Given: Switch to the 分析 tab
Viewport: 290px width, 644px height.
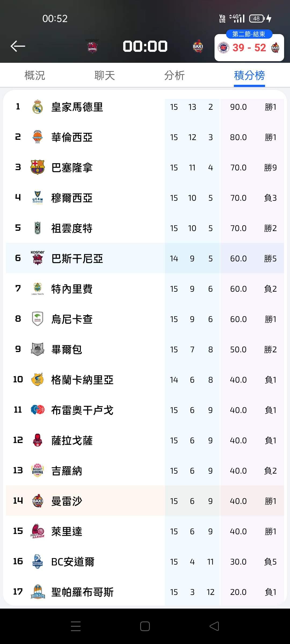Looking at the screenshot, I should [174, 75].
